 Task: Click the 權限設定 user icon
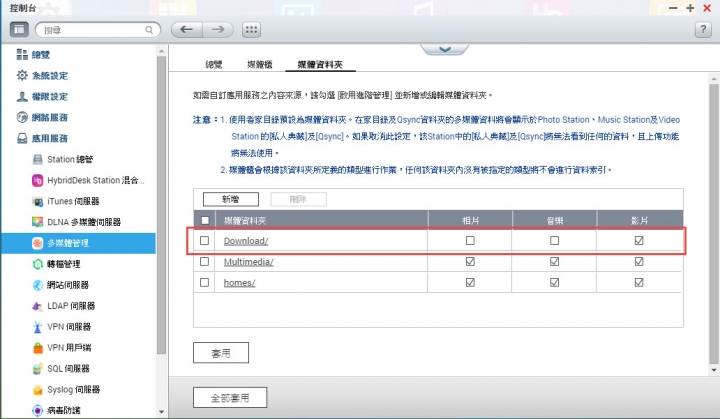(22, 96)
